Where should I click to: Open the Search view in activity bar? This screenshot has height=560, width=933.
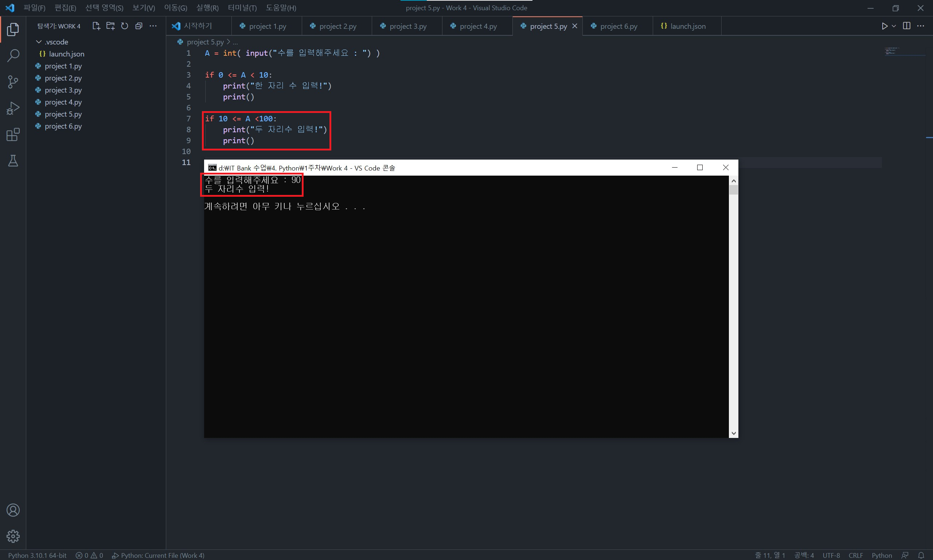tap(13, 55)
